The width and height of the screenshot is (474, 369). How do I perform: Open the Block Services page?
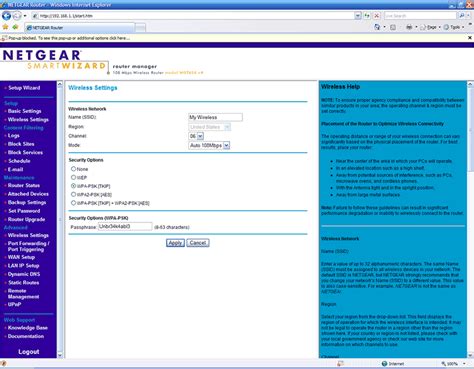click(25, 152)
